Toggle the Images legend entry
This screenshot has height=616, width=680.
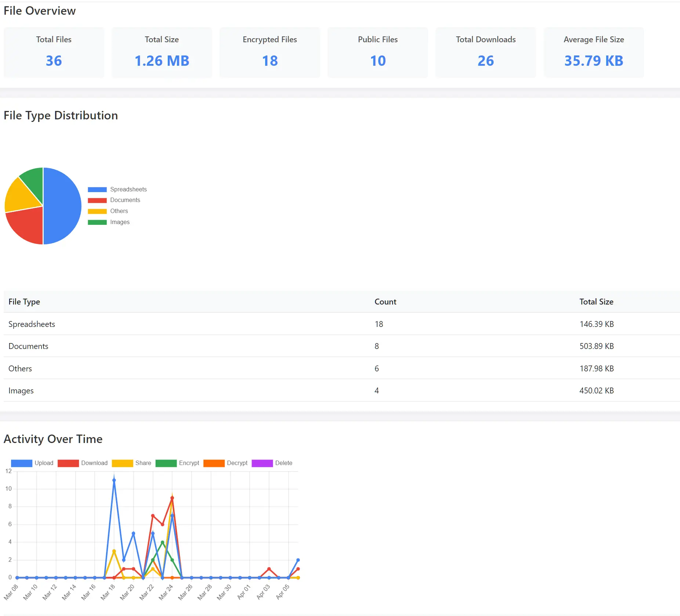tap(120, 222)
